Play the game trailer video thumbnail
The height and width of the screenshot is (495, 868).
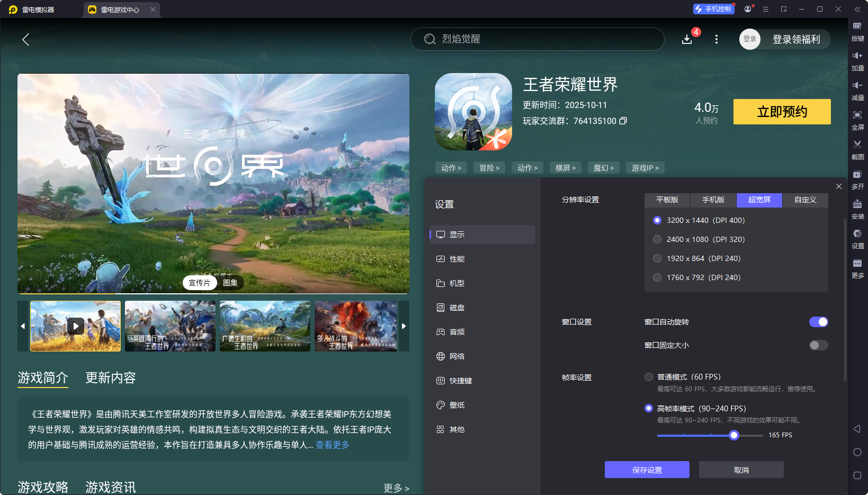75,326
